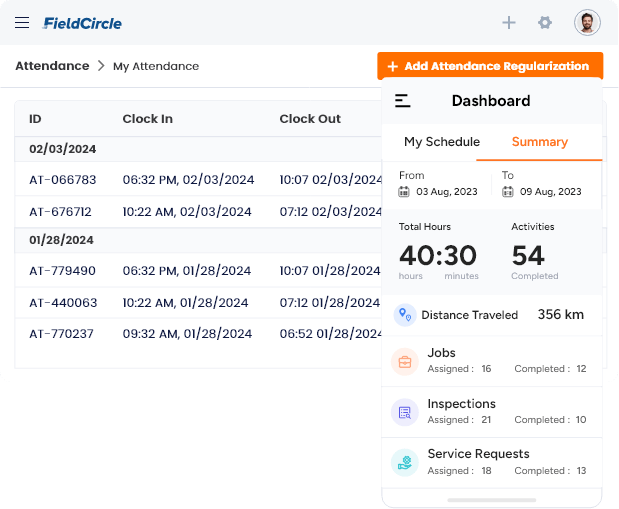Open attendance record AT-066783

[62, 180]
